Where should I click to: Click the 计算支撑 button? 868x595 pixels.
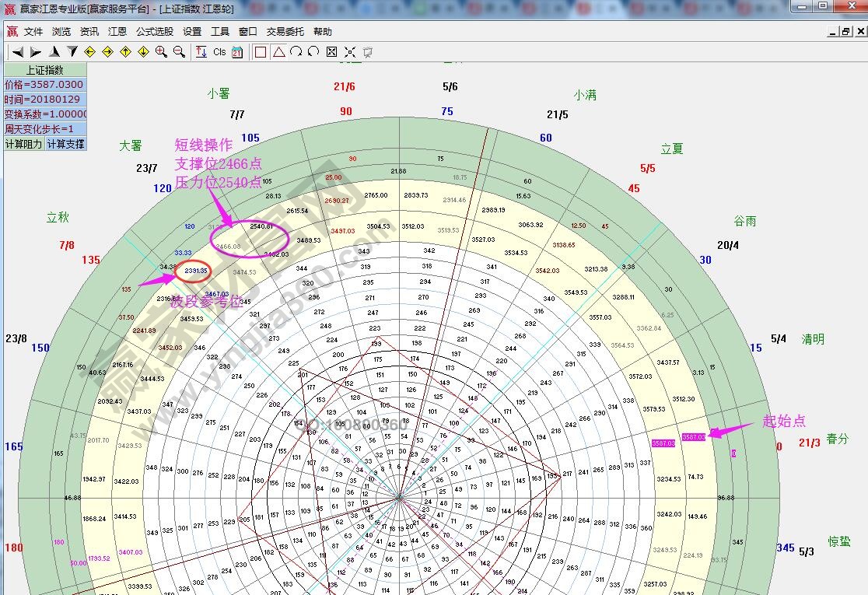(x=65, y=144)
